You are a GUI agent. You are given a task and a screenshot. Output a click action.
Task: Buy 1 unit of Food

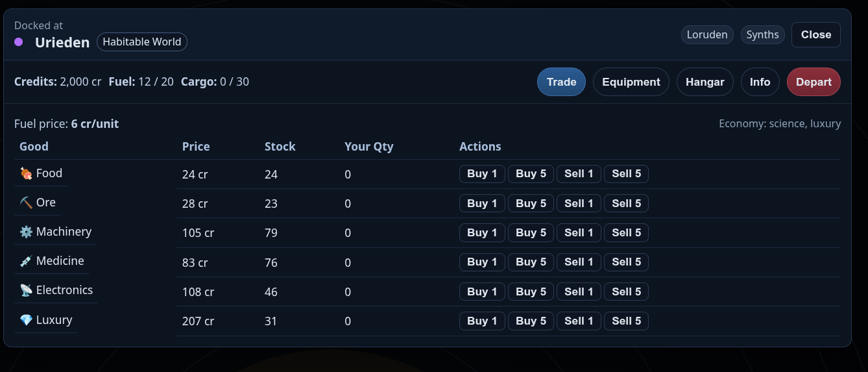tap(482, 174)
